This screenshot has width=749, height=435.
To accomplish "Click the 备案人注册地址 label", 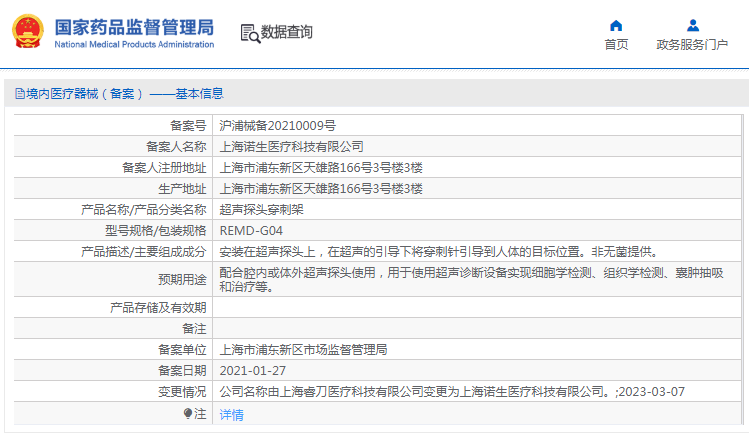I will (x=164, y=168).
